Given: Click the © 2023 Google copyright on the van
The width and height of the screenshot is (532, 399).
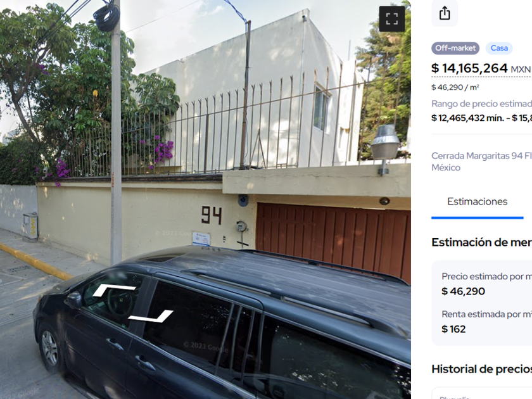Looking at the screenshot, I should [x=206, y=347].
